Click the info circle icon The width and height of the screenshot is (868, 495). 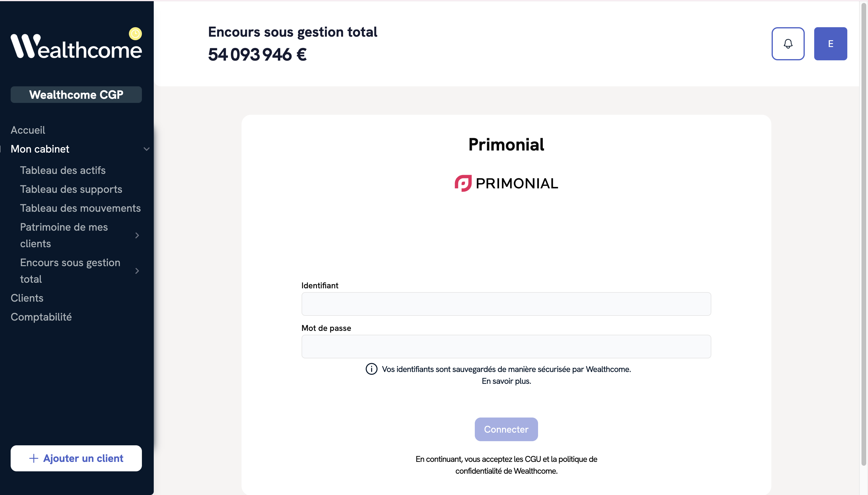[371, 369]
